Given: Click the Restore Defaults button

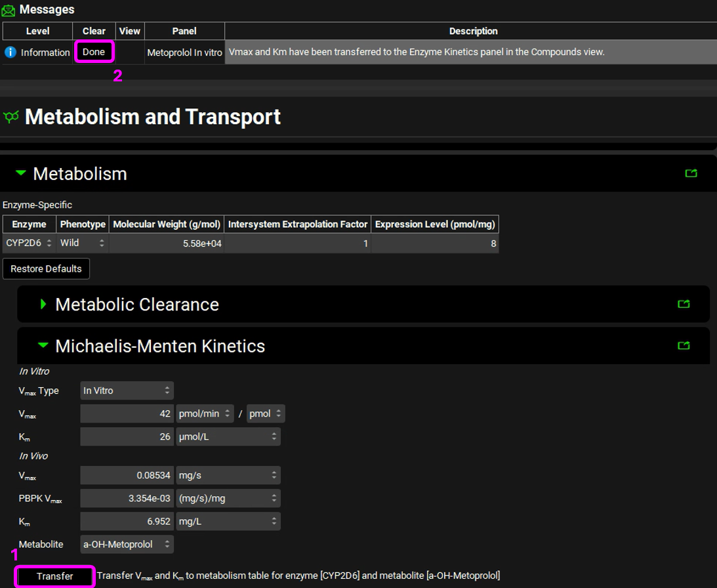Looking at the screenshot, I should click(x=46, y=268).
